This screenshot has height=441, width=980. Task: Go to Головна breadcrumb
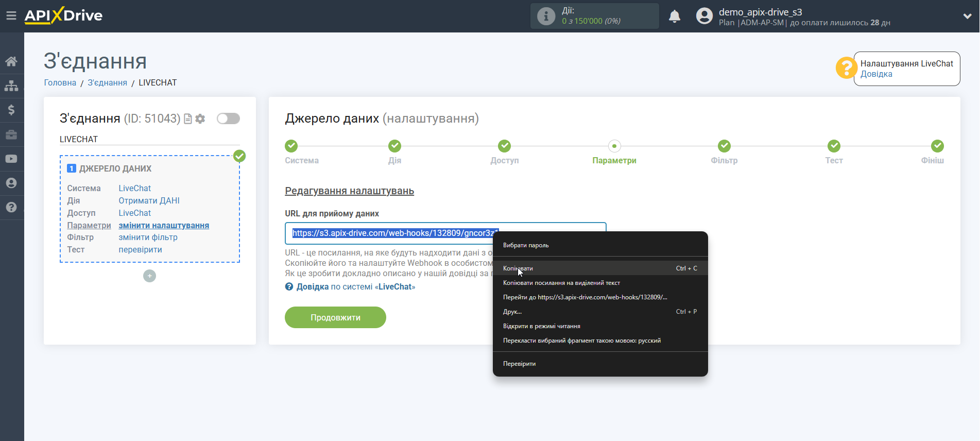coord(60,82)
